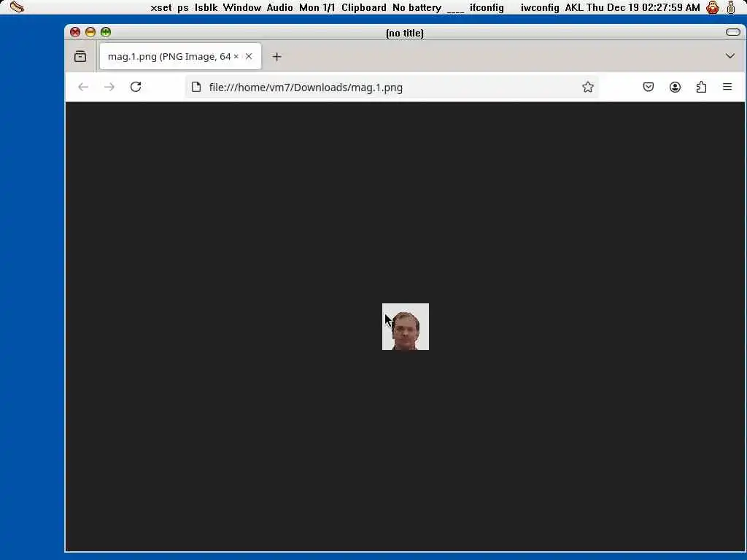Screen dimensions: 747x560
Task: Focus the address bar URL field
Action: pos(391,87)
